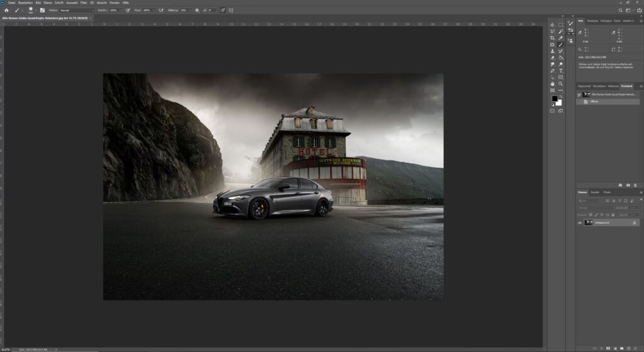
Task: Hide the Hintergrund layer with eye icon
Action: 580,223
